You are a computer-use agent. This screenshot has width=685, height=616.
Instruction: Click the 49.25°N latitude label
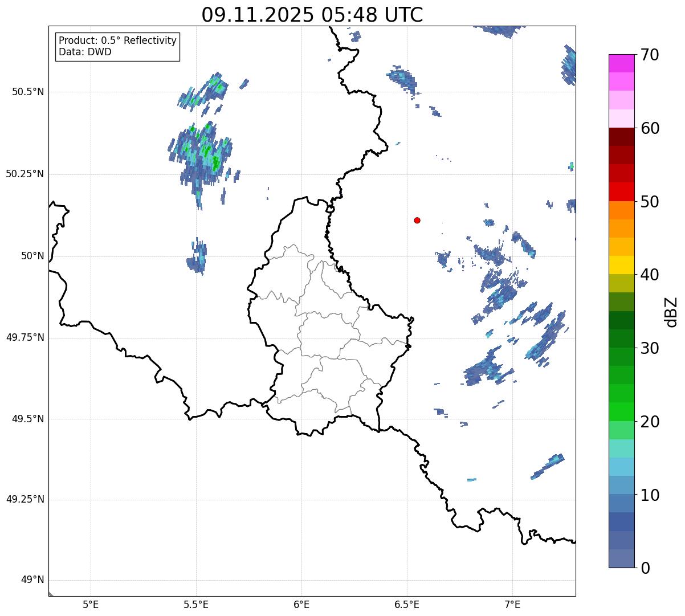click(25, 500)
